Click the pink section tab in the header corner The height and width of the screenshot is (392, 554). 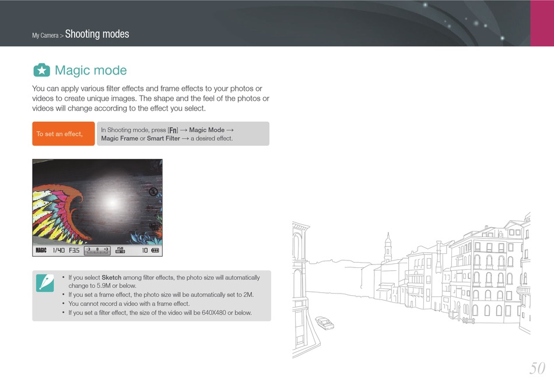[542, 23]
